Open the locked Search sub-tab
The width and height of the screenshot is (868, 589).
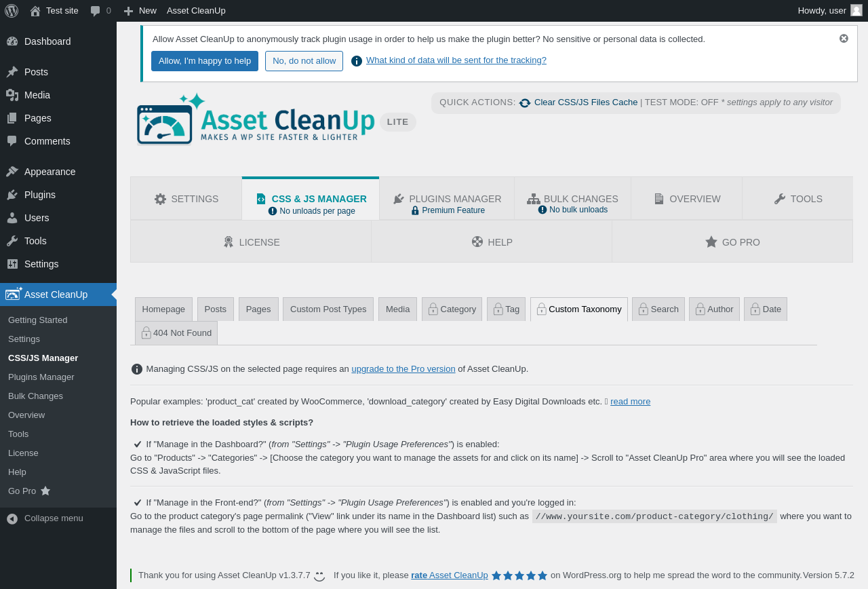[658, 309]
